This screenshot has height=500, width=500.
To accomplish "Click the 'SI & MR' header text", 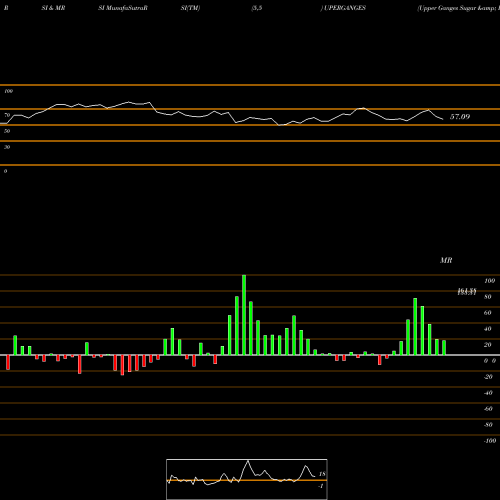I will (x=53, y=8).
